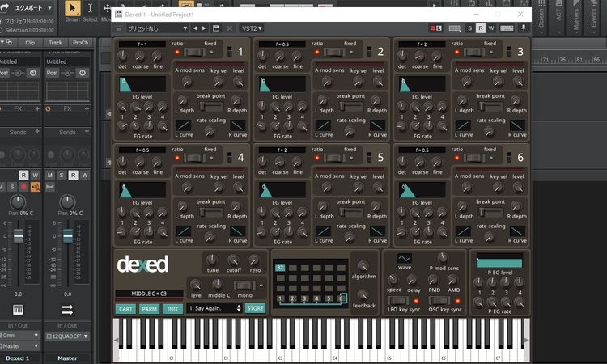Click the LFO wave shape display

click(404, 258)
